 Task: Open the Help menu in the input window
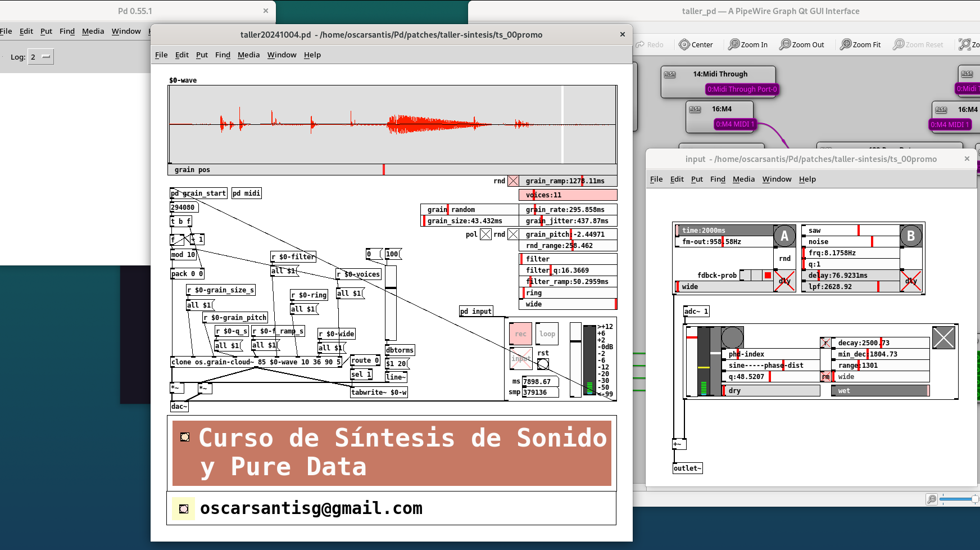807,179
